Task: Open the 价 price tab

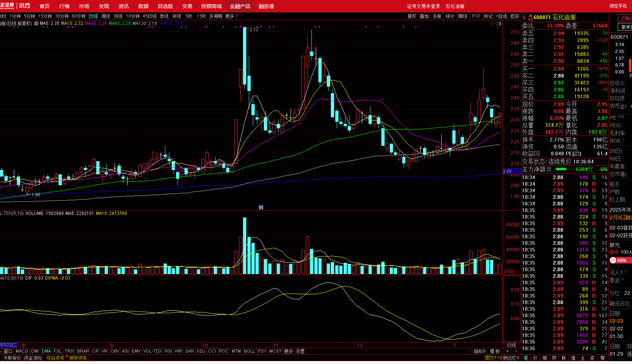Action: click(535, 358)
